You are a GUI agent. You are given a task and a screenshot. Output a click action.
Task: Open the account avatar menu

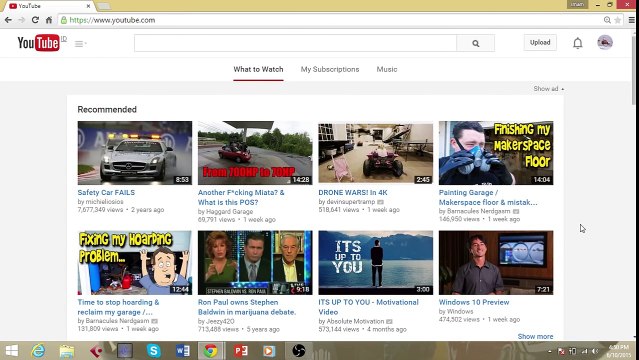(605, 42)
